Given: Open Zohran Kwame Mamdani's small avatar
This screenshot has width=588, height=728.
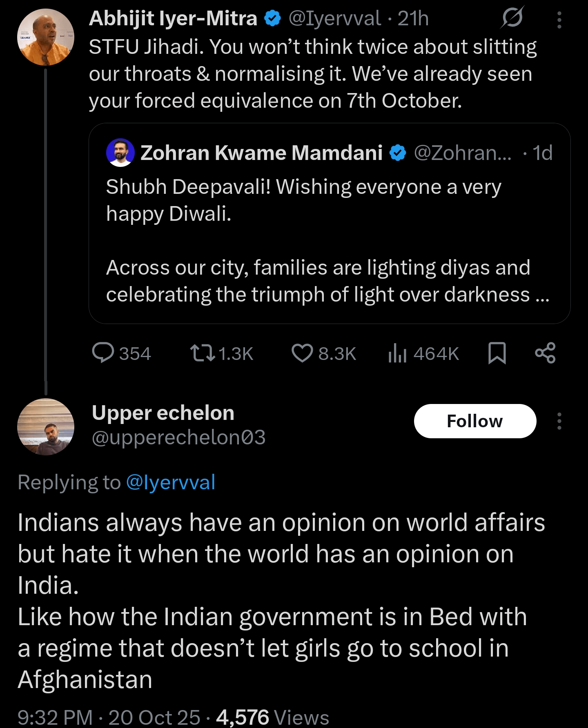Looking at the screenshot, I should 120,153.
